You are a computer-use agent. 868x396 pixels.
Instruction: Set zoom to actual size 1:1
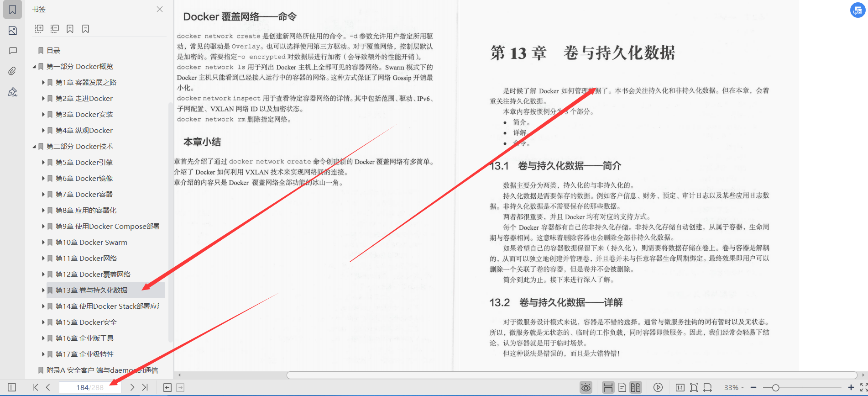[680, 387]
